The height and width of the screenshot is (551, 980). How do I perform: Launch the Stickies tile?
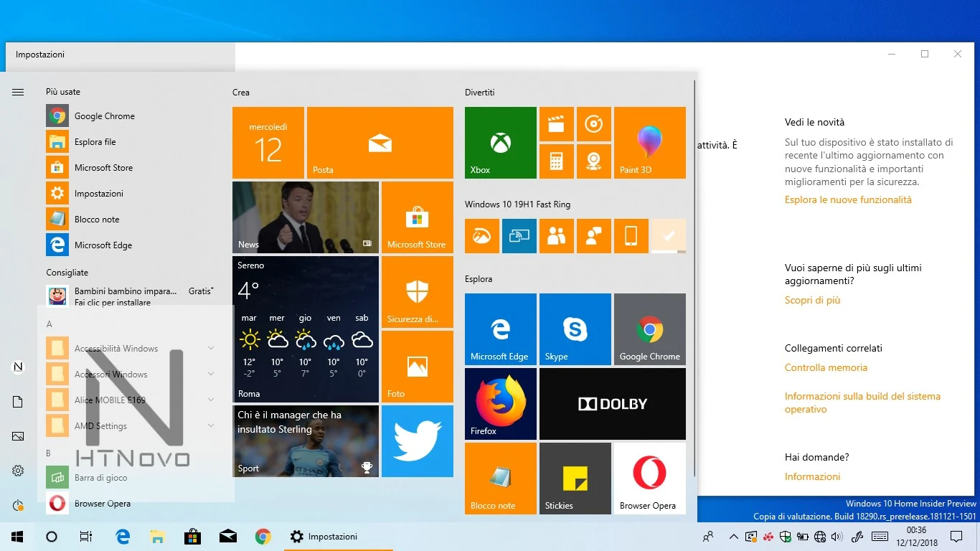pyautogui.click(x=575, y=479)
